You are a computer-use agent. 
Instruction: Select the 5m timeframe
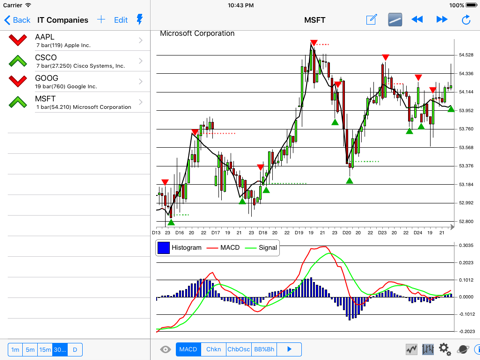click(30, 350)
